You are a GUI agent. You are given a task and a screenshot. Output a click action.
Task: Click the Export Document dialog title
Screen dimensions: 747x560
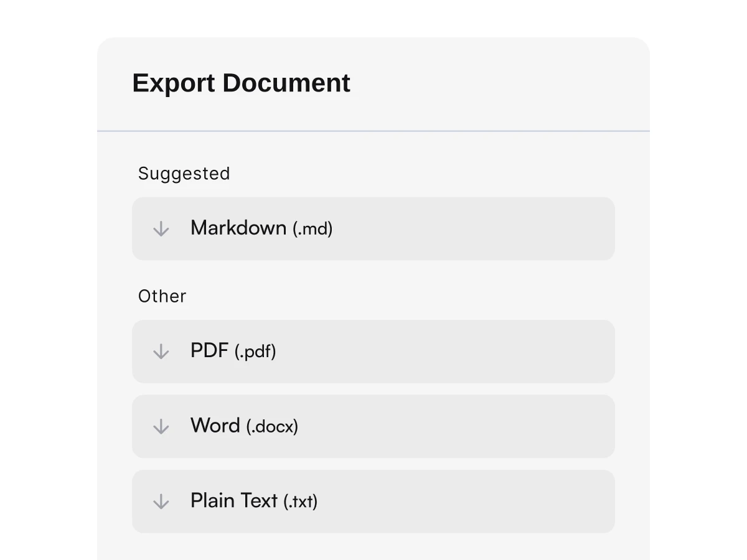[x=241, y=83]
